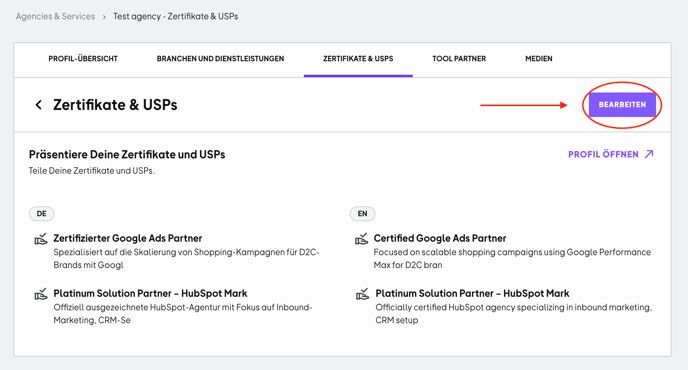
Task: Click the Zertifizierter Google Ads Partner title
Action: 128,238
